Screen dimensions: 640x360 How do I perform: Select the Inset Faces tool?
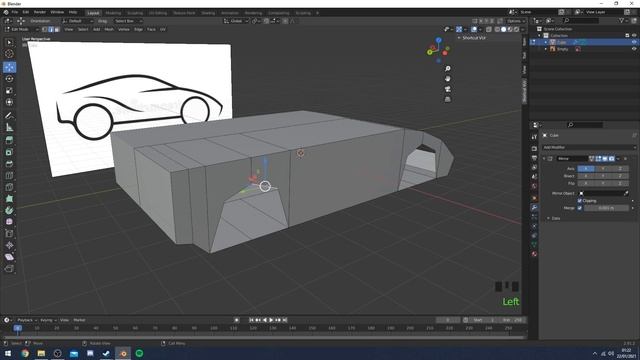tap(9, 152)
